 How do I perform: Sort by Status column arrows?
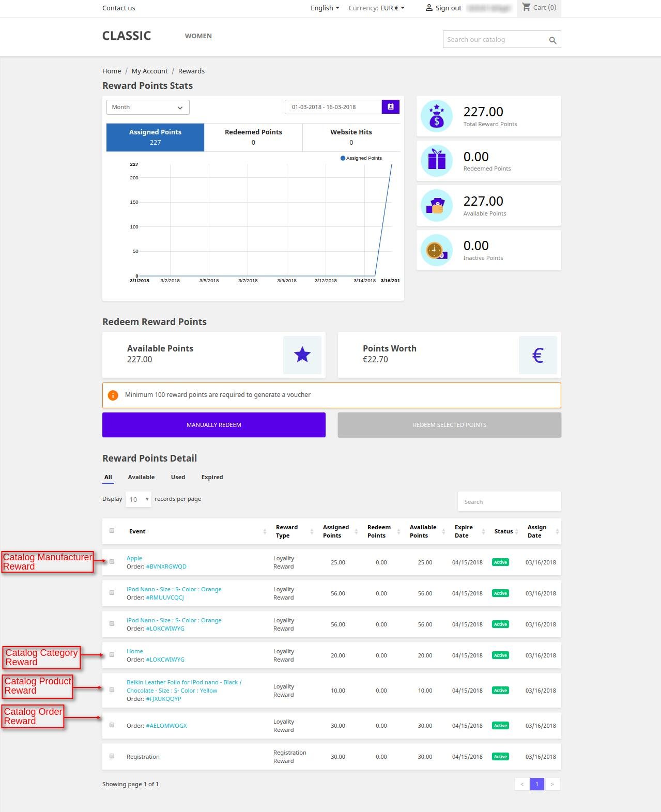pyautogui.click(x=516, y=532)
